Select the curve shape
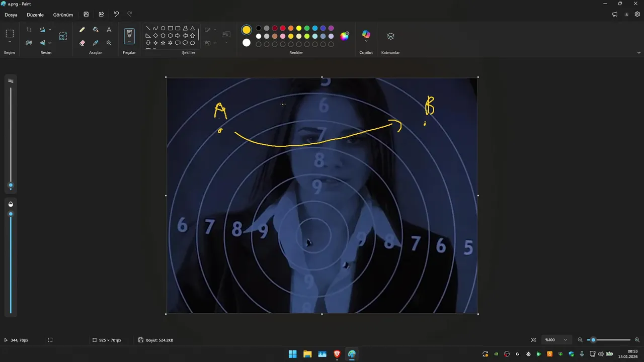The height and width of the screenshot is (362, 644). [x=155, y=28]
